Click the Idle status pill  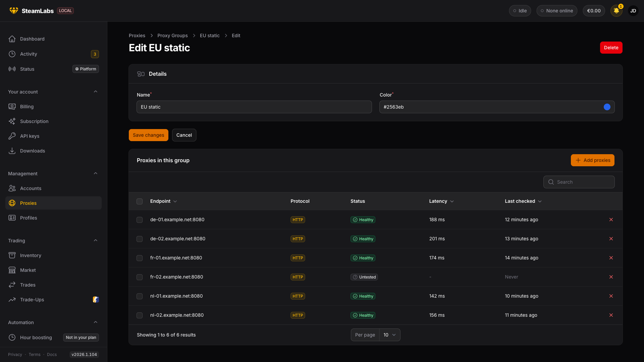pos(520,11)
